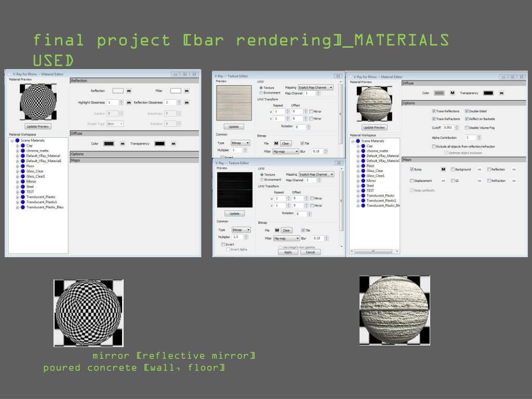Enable the Bump map checkbox
The height and width of the screenshot is (399, 532).
click(411, 169)
